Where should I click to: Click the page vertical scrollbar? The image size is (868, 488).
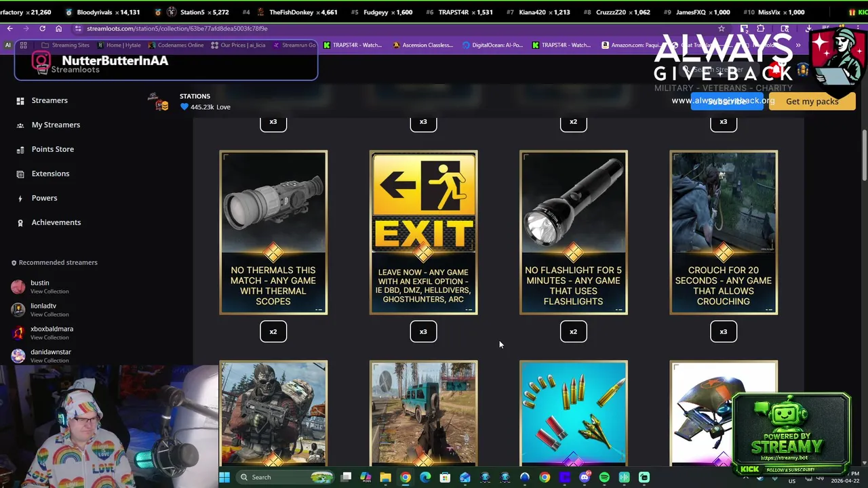[x=865, y=154]
